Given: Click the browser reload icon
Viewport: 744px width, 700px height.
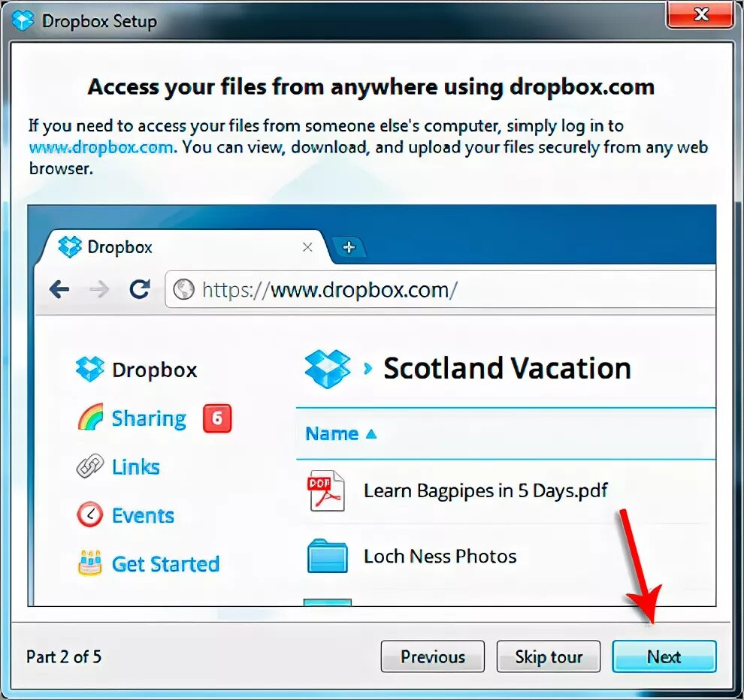Looking at the screenshot, I should [x=140, y=289].
